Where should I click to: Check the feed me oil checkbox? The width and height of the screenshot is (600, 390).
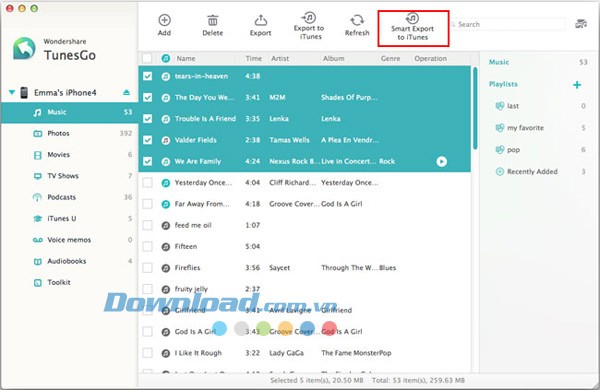[x=147, y=225]
